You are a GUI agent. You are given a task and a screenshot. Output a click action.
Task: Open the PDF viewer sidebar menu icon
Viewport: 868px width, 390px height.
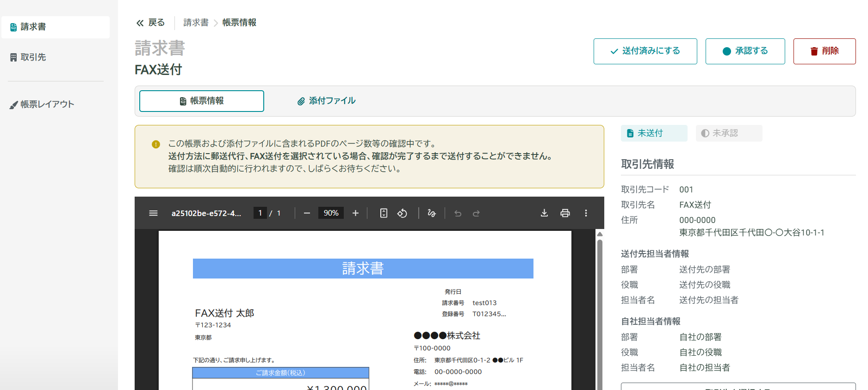click(153, 213)
